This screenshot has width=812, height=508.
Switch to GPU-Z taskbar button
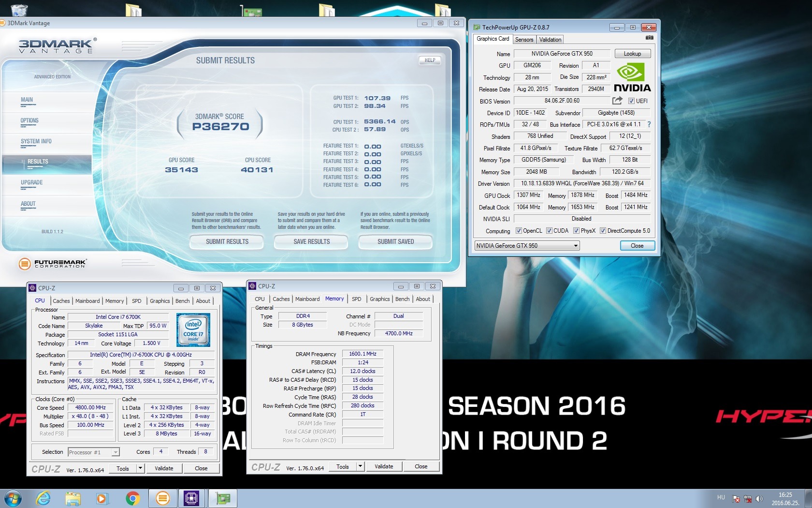223,498
